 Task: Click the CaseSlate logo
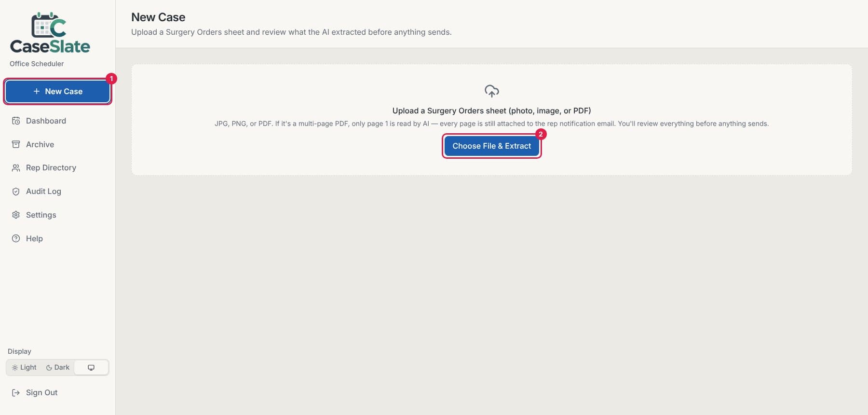pos(50,33)
